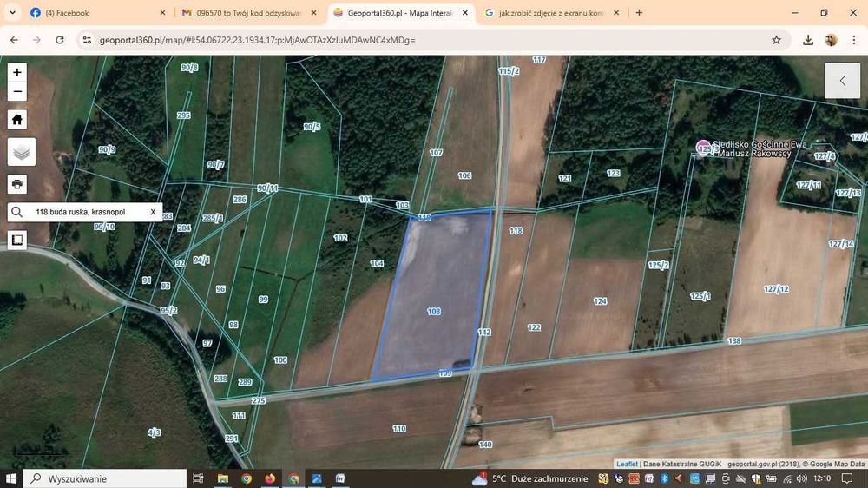Open a new browser tab
This screenshot has width=868, height=488.
pyautogui.click(x=639, y=13)
